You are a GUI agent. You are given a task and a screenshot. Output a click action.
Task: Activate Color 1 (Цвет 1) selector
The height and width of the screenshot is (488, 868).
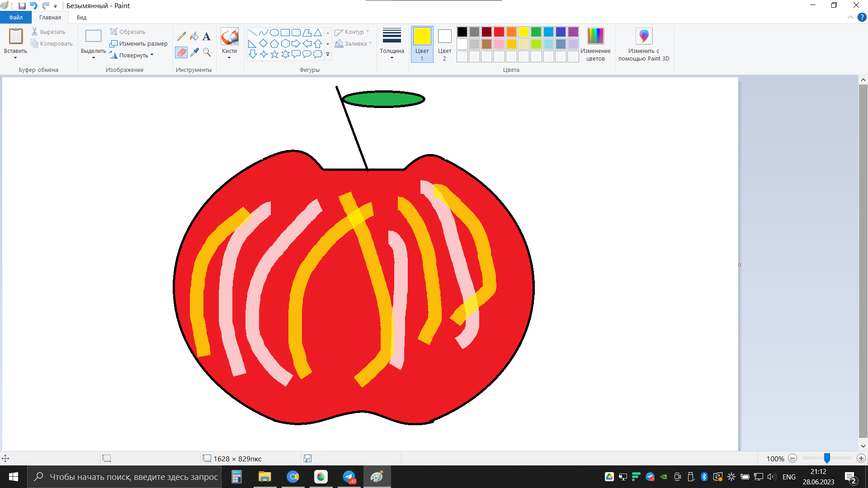pos(422,44)
